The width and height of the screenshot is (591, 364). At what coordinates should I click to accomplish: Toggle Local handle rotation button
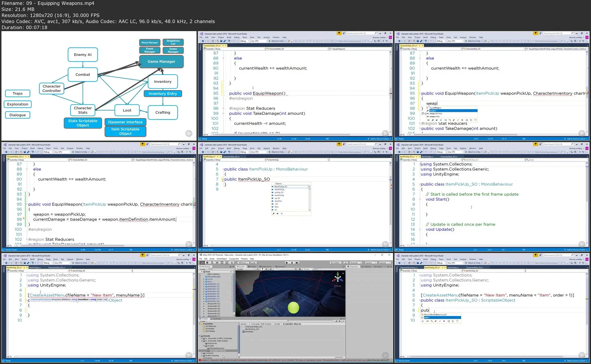[x=252, y=263]
